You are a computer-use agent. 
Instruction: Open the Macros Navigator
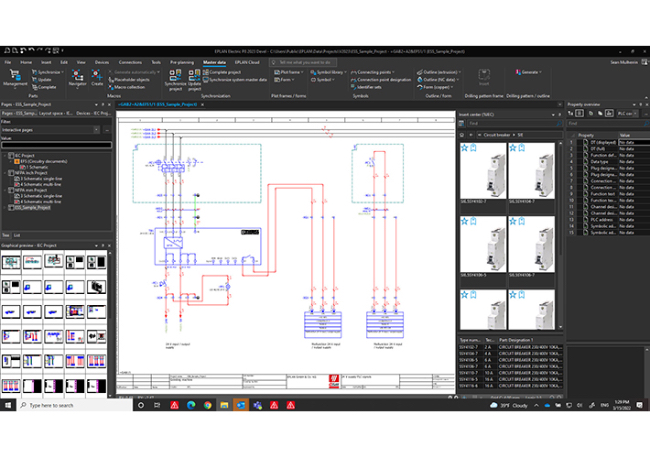click(78, 78)
